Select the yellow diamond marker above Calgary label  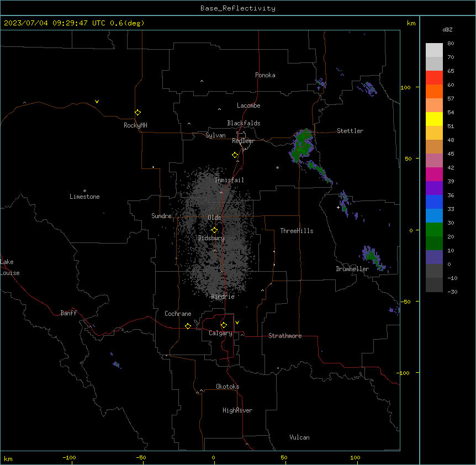coord(224,325)
